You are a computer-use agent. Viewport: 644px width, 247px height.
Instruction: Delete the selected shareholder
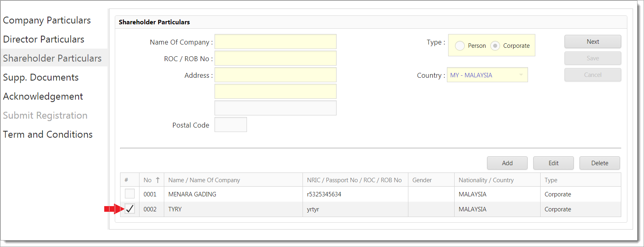click(599, 163)
